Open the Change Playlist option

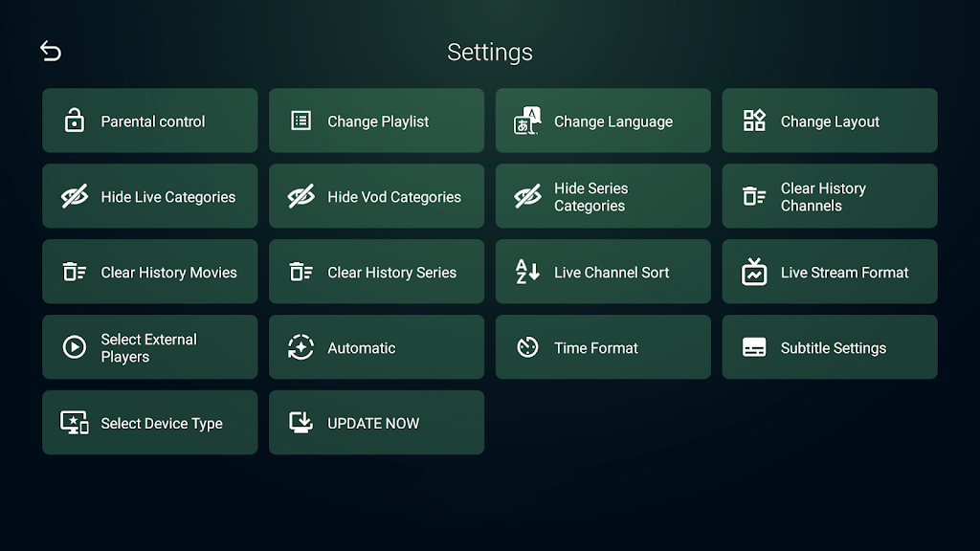pyautogui.click(x=376, y=121)
